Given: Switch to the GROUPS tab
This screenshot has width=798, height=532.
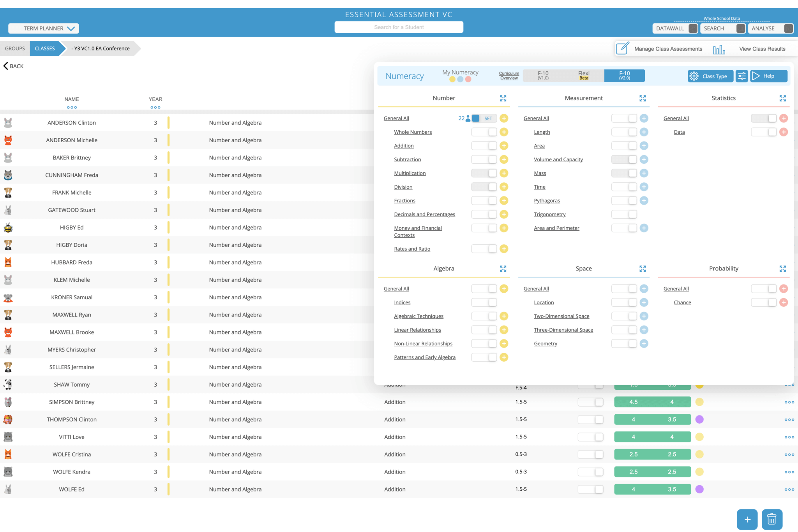Looking at the screenshot, I should point(15,49).
